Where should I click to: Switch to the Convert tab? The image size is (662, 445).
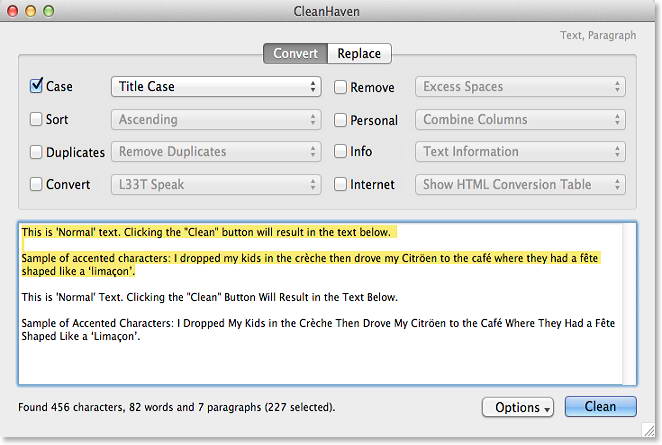pyautogui.click(x=295, y=54)
